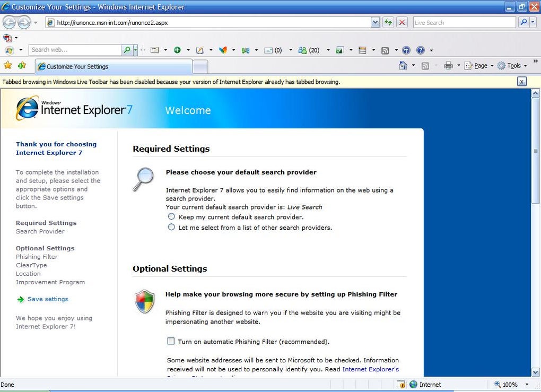Click the Windows Live toolbar logo button
541x392 pixels.
(x=10, y=50)
